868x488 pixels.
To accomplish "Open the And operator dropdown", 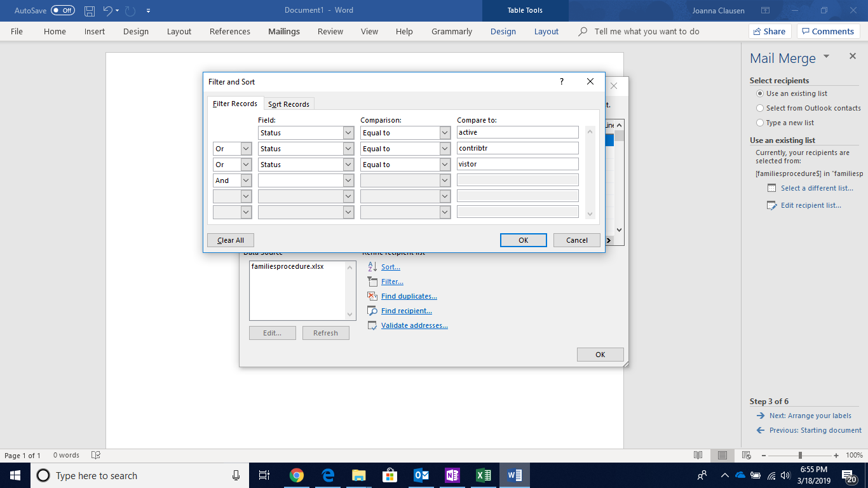I will point(246,180).
